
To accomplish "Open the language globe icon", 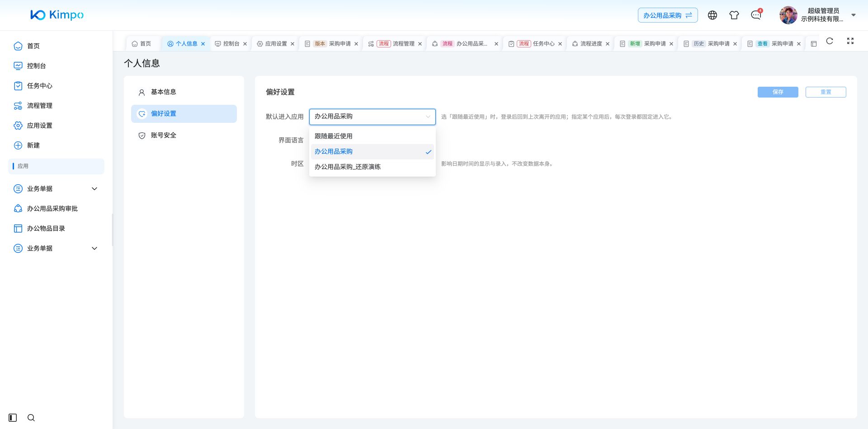I will (x=712, y=15).
